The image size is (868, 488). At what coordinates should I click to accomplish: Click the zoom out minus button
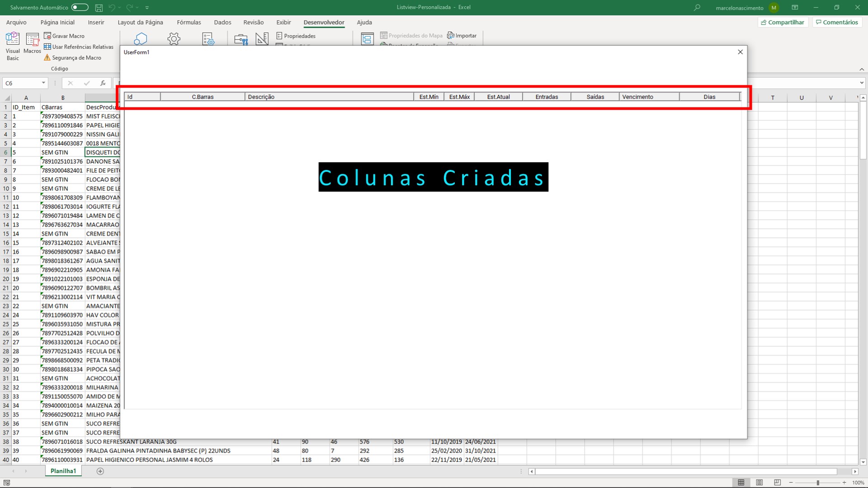(x=791, y=483)
